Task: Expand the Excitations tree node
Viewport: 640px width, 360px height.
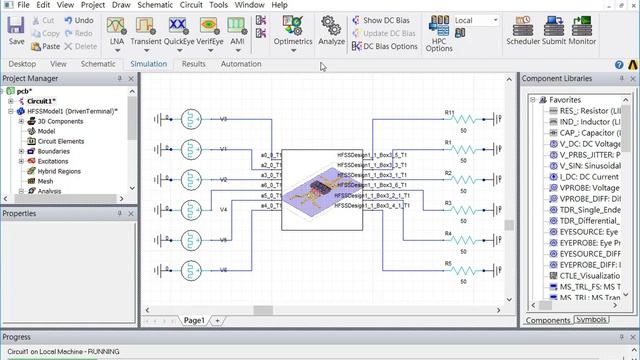Action: click(21, 161)
